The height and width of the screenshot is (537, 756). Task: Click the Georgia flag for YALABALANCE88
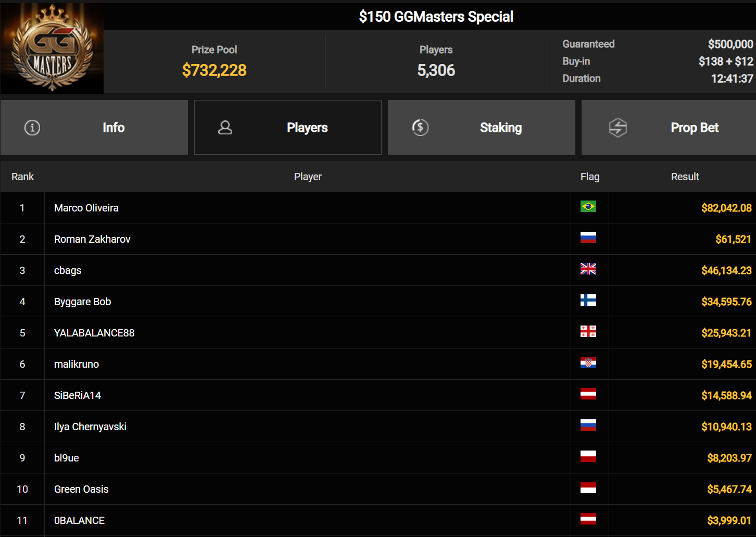coord(588,332)
